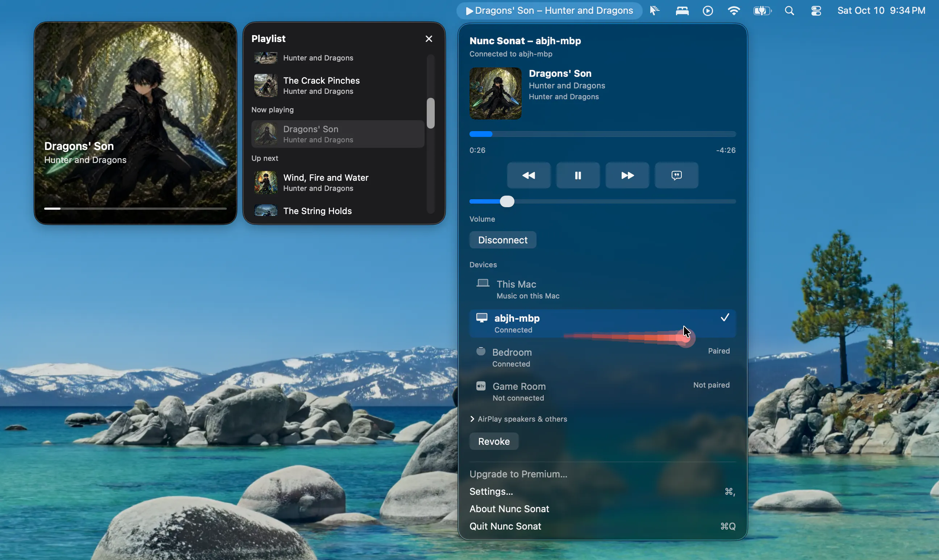Click the Wind, Fire and Water thumbnail

266,183
